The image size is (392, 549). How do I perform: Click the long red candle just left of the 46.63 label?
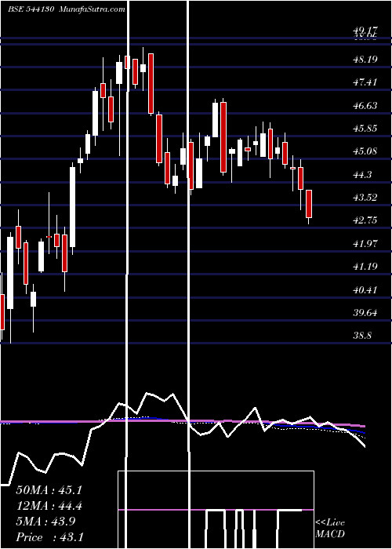pyautogui.click(x=223, y=137)
